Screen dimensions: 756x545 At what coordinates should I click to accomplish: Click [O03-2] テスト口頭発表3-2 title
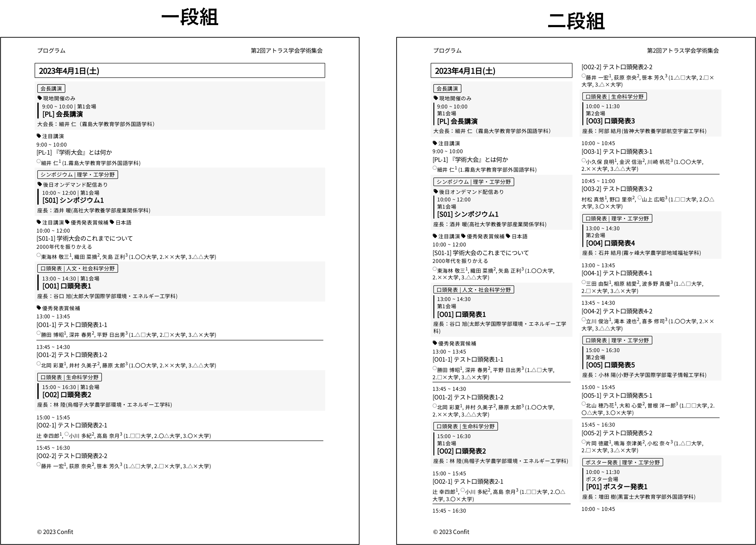(617, 189)
